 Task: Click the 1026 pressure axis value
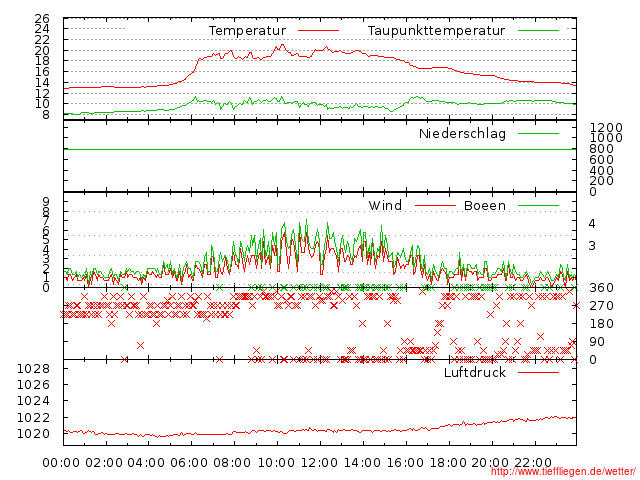coord(33,385)
